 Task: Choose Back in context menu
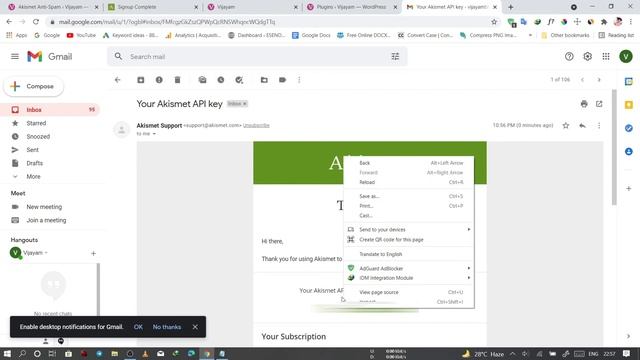[x=409, y=163]
